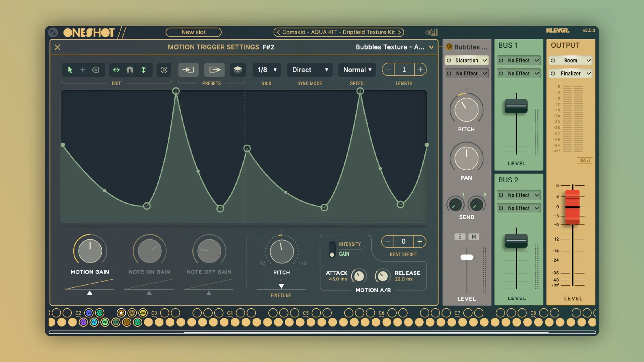The image size is (644, 362).
Task: Select the add point tool
Action: [x=83, y=70]
